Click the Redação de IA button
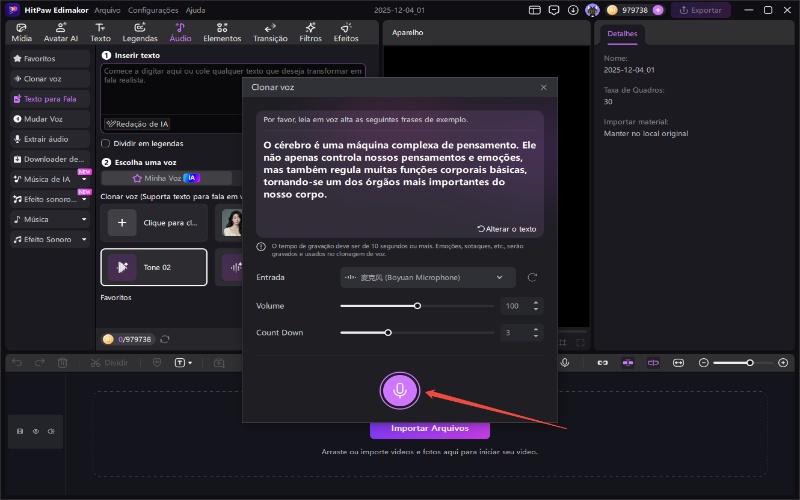 click(x=137, y=124)
